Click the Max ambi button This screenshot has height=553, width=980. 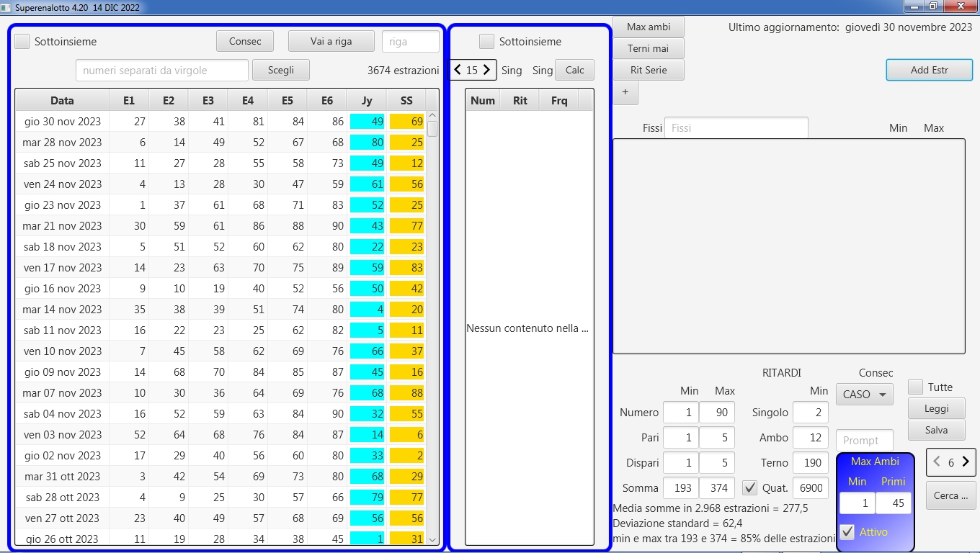pos(649,27)
